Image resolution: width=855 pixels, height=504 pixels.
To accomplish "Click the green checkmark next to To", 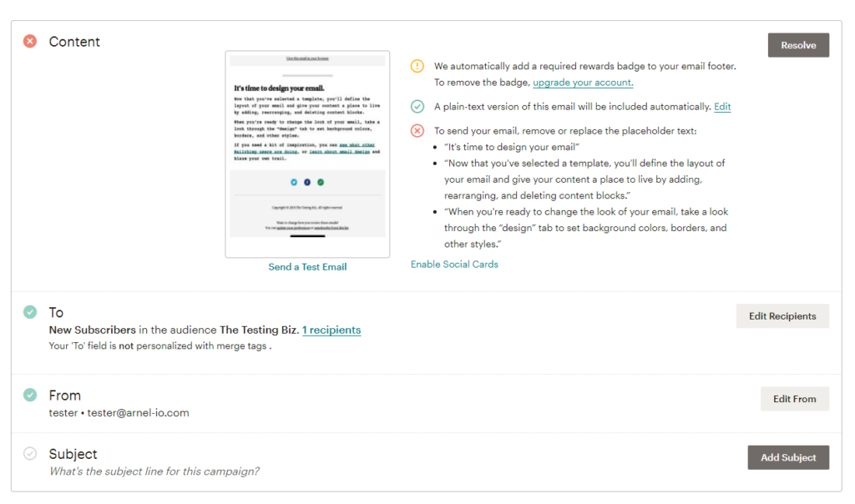I will click(30, 312).
